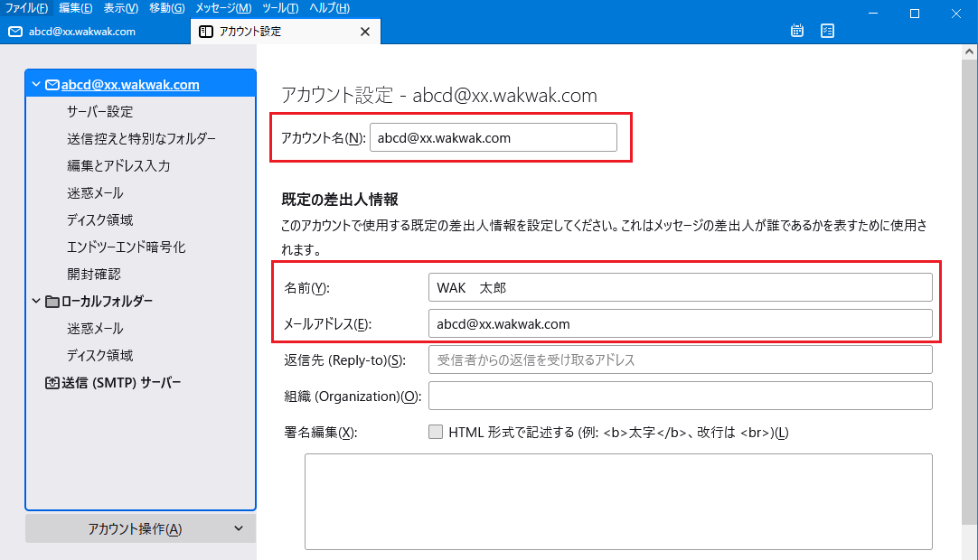The width and height of the screenshot is (978, 560).
Task: Open the アカウント操作 dropdown
Action: (x=140, y=528)
